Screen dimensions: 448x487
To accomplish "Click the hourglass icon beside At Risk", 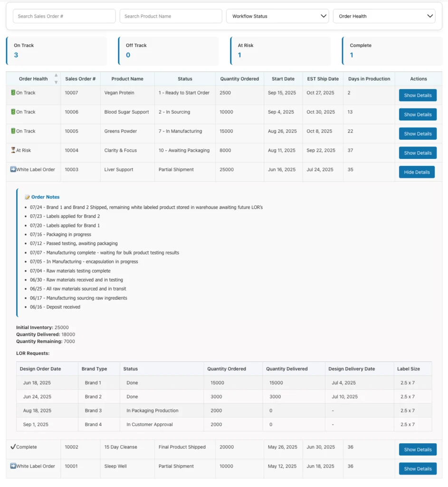I will (x=13, y=150).
